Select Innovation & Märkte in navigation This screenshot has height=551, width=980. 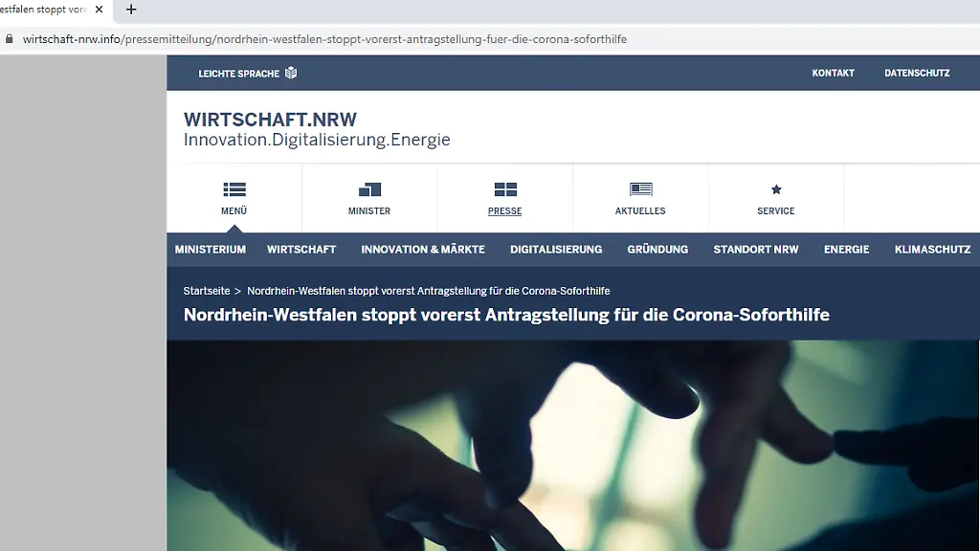point(423,250)
